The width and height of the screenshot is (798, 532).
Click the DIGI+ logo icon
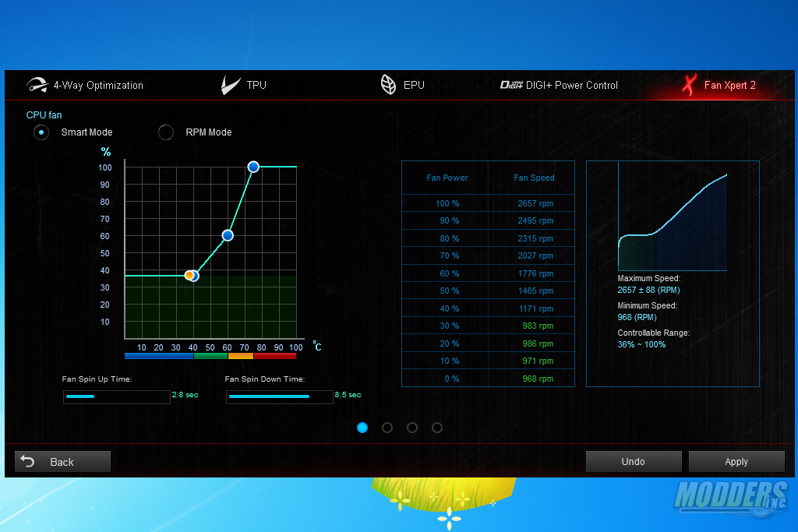511,85
